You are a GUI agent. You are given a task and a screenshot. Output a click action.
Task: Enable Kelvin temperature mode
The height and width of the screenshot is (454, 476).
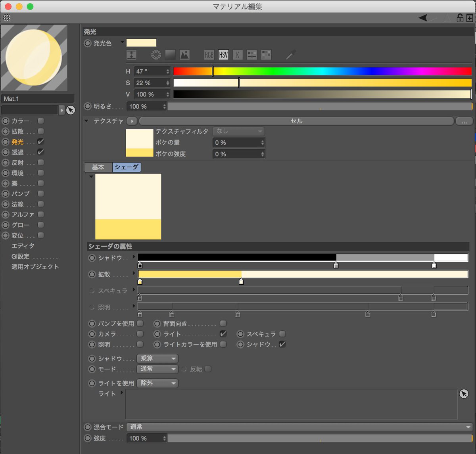tap(238, 55)
